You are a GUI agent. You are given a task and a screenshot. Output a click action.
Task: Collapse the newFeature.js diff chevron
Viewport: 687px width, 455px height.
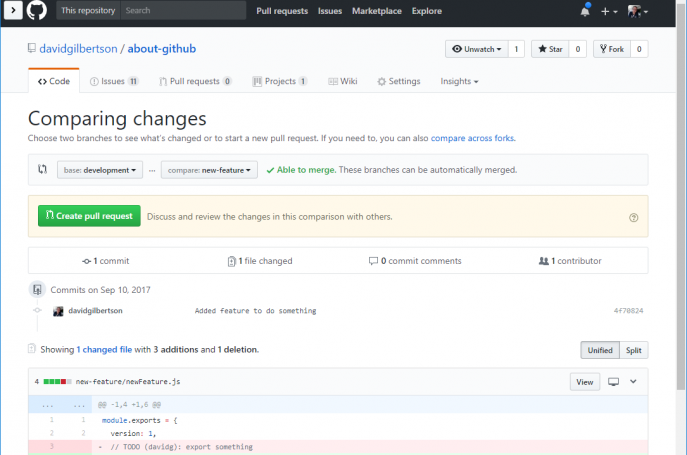point(633,381)
